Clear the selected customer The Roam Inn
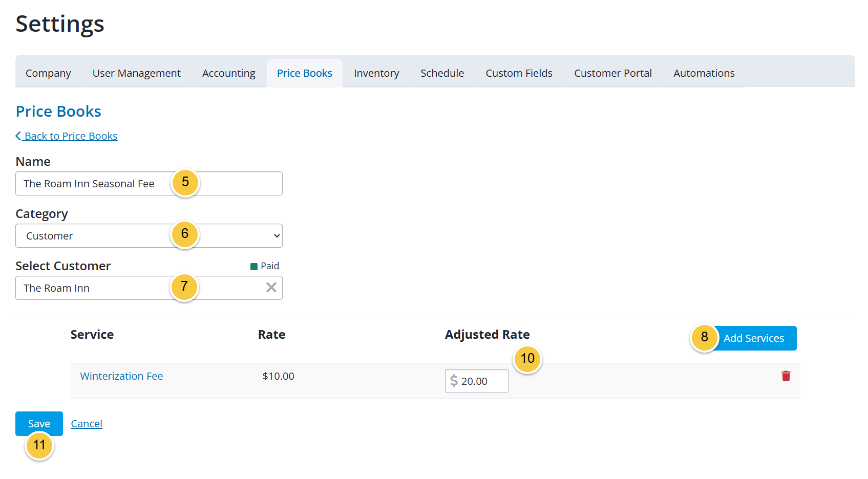 [271, 288]
